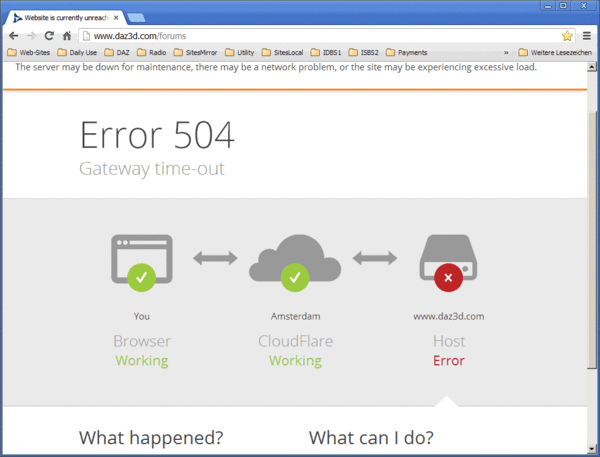600x457 pixels.
Task: Click the Error 504 heading
Action: [x=157, y=135]
